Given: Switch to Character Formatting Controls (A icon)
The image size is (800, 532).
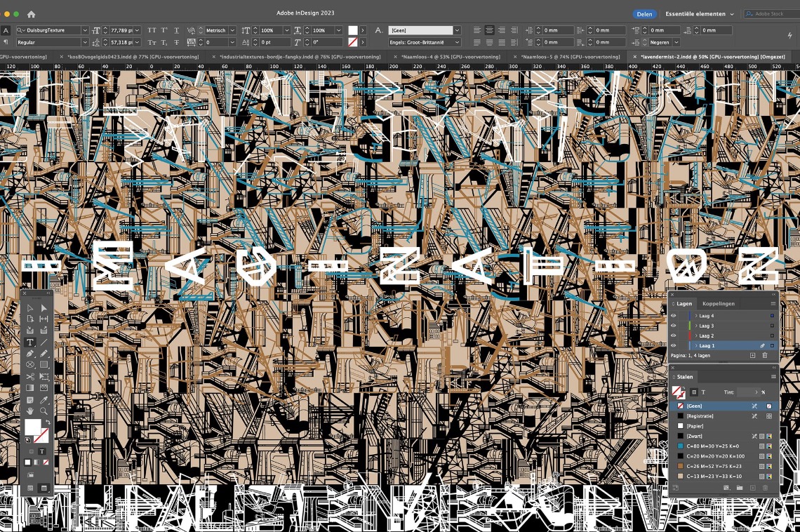Looking at the screenshot, I should [6, 30].
